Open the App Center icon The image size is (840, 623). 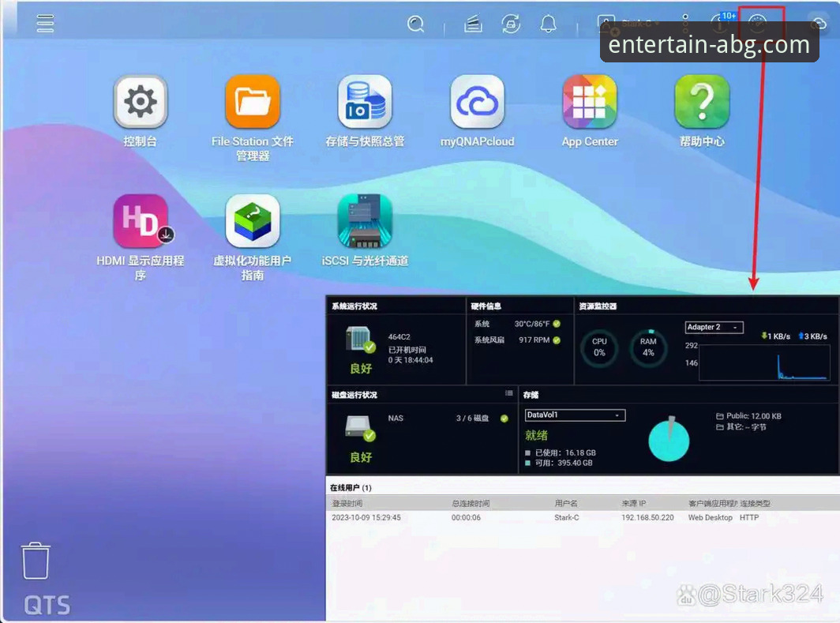(590, 101)
